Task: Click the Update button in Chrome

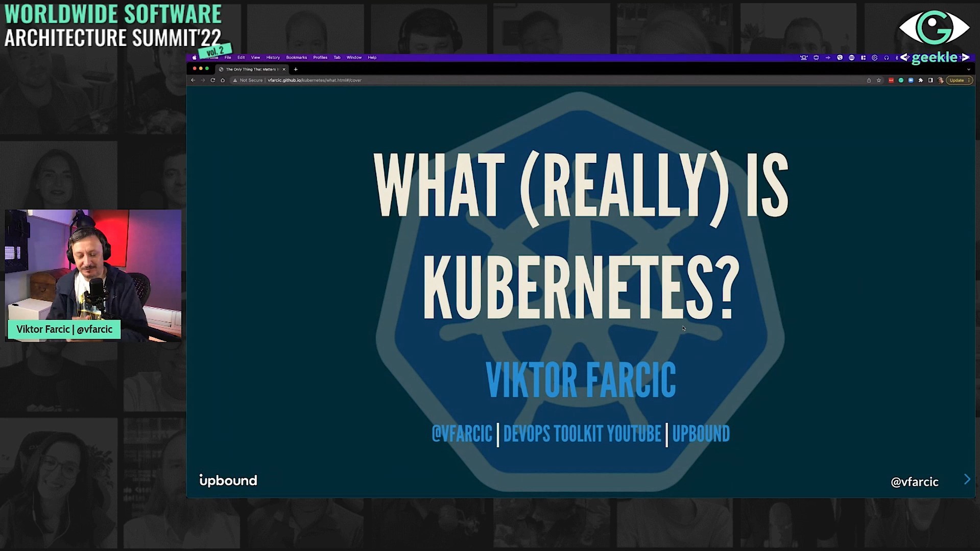Action: click(x=960, y=80)
